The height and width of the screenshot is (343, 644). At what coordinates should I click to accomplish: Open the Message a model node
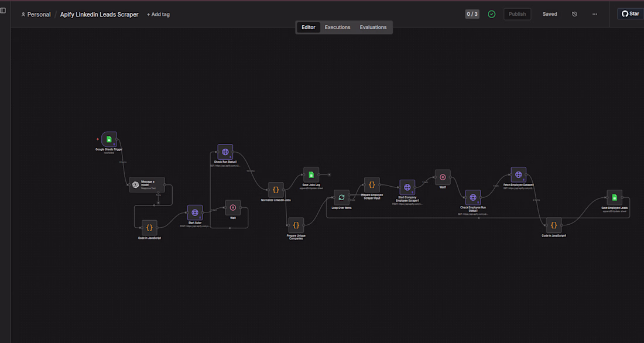click(x=147, y=185)
